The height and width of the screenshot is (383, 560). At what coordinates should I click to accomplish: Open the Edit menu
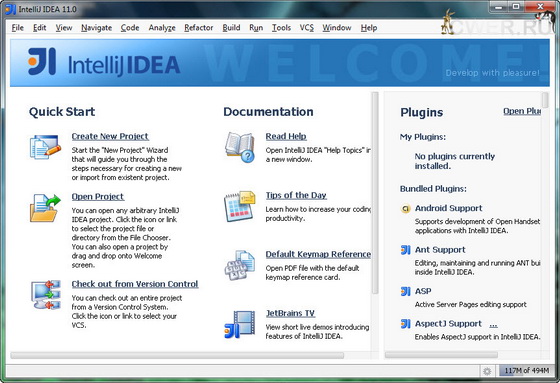pos(40,28)
